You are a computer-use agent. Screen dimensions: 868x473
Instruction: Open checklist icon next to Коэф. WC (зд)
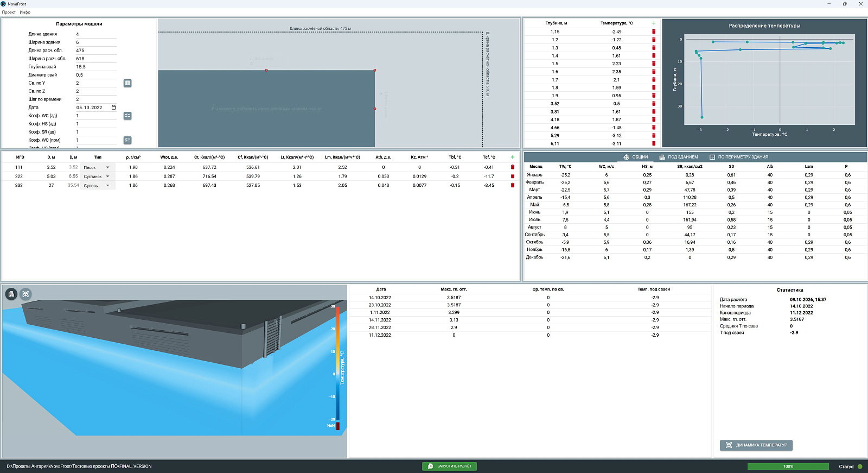(127, 116)
